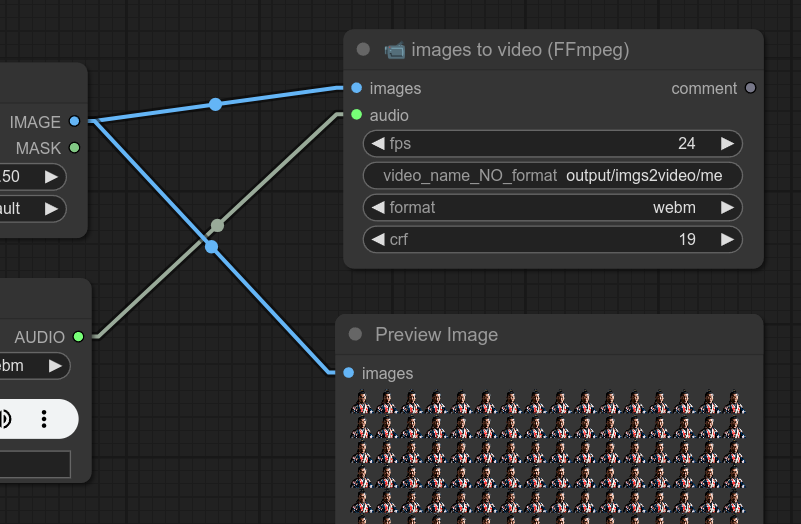Click midpoint dot on the gray audio link
Viewport: 801px width, 524px height.
tap(217, 226)
